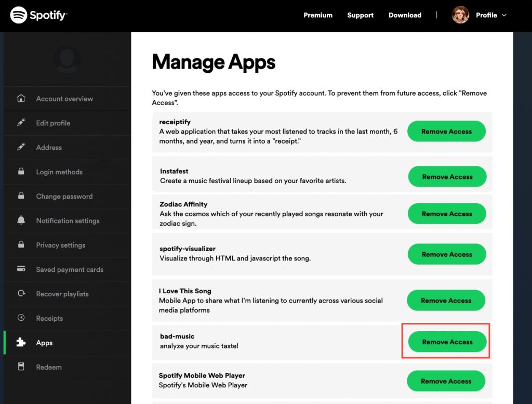Go to Support in top navigation
The width and height of the screenshot is (532, 404).
coord(360,15)
